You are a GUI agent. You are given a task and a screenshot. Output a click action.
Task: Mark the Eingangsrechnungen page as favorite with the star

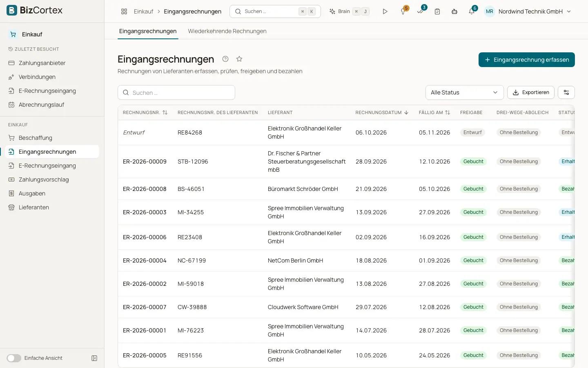239,59
